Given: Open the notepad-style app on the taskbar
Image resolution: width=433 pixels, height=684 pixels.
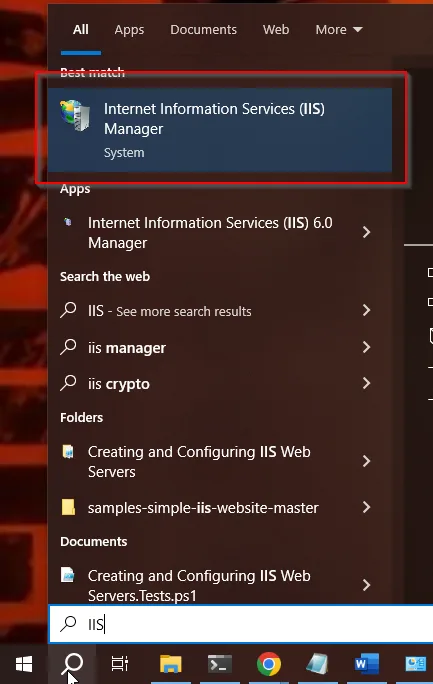Looking at the screenshot, I should [317, 664].
